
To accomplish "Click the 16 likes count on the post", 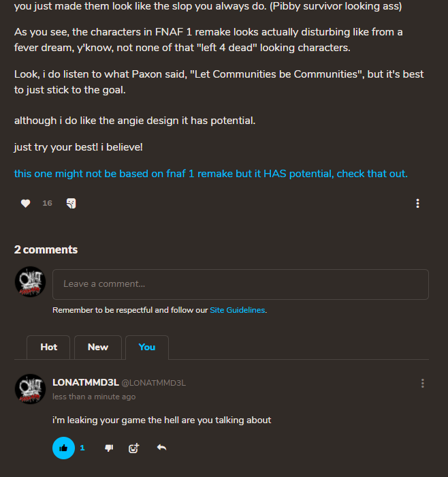I will 47,203.
